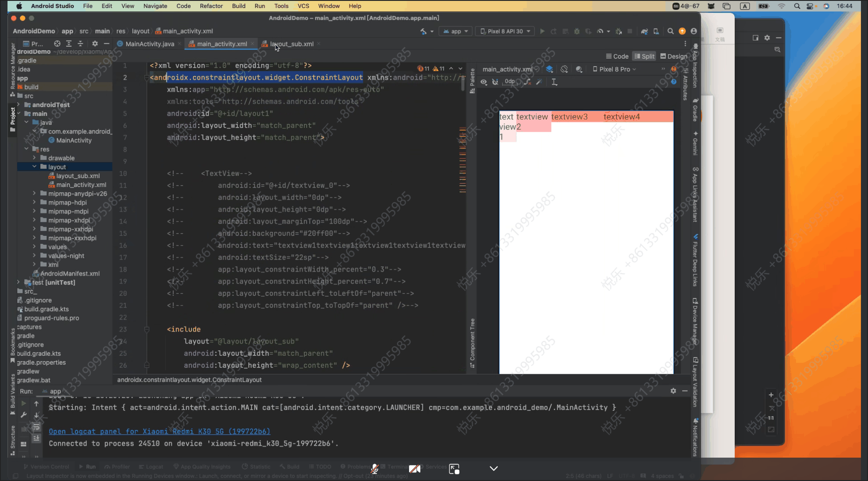Click the Make Project hammer icon
Screen dimensions: 868x481
424,31
